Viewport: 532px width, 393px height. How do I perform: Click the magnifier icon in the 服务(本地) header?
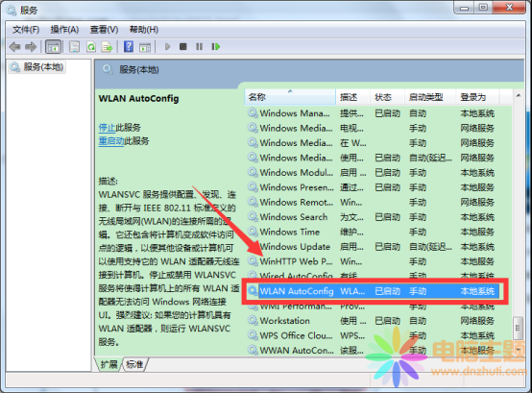point(108,70)
